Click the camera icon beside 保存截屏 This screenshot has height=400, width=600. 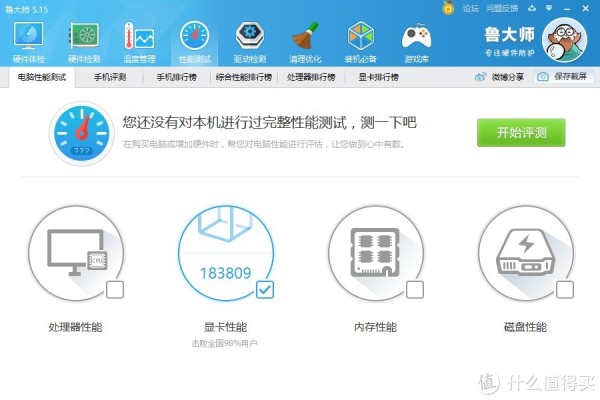point(543,77)
